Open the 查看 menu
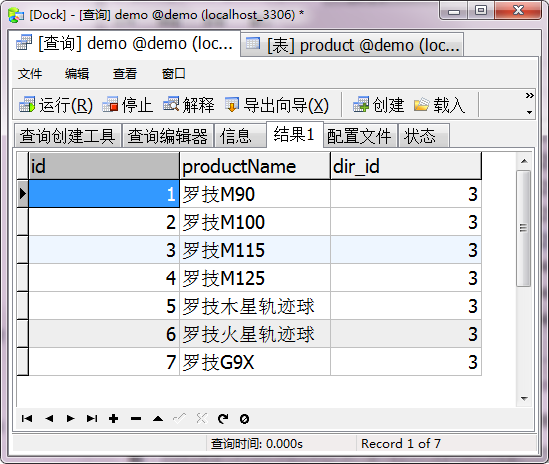Viewport: 549px width, 464px height. click(125, 74)
